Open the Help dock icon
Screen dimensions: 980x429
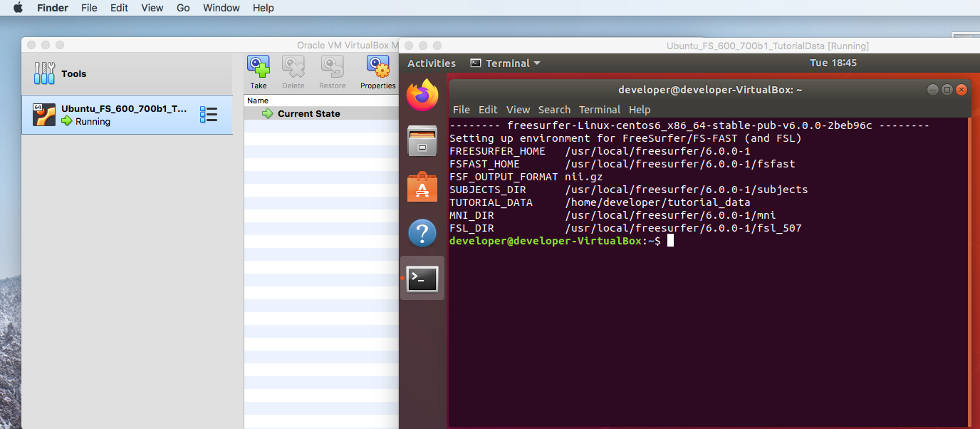pos(422,233)
